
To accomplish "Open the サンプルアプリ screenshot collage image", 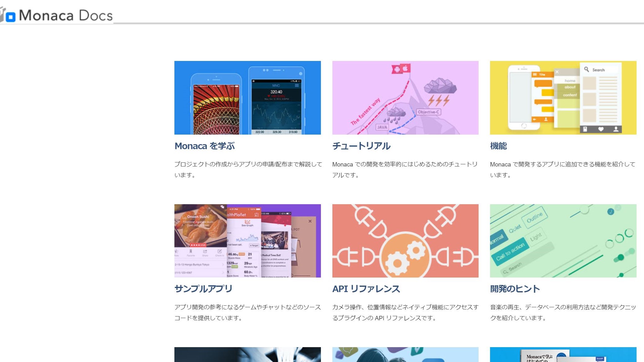I will (x=248, y=241).
